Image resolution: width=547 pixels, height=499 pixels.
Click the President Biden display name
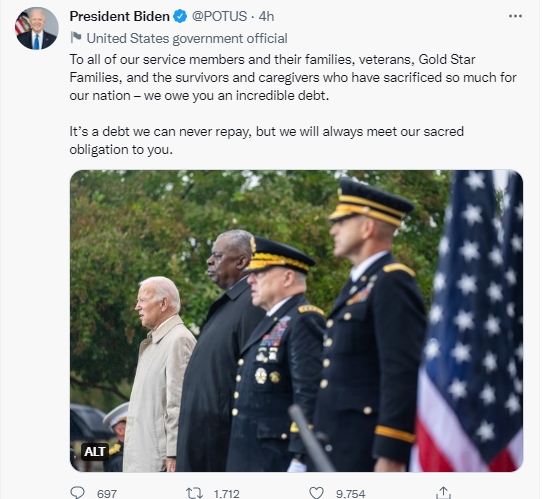[x=120, y=16]
